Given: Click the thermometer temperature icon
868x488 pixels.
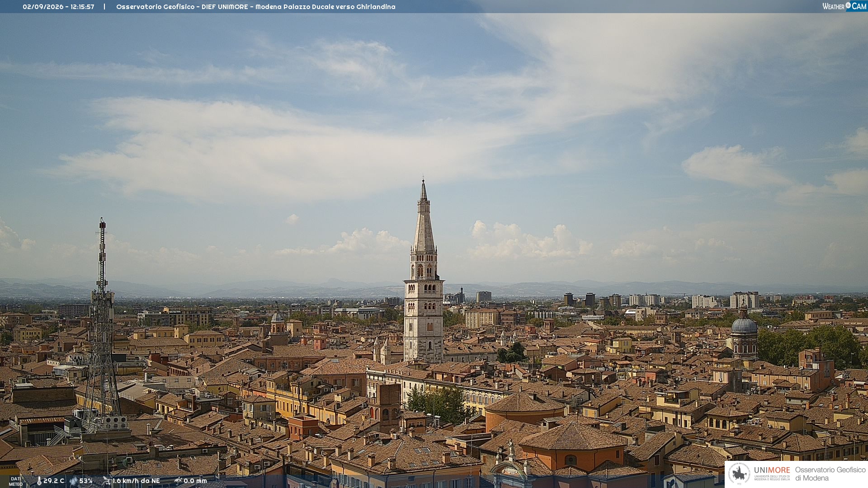Looking at the screenshot, I should pos(39,481).
